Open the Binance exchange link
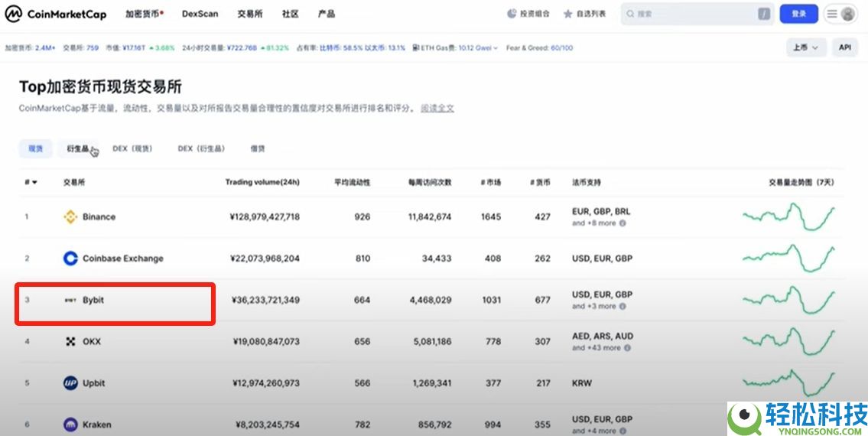 pos(99,216)
